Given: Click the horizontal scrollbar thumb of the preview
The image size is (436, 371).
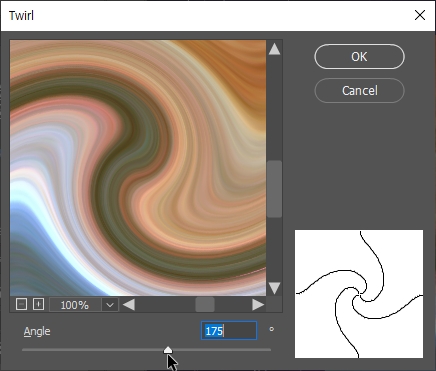Looking at the screenshot, I should (205, 305).
